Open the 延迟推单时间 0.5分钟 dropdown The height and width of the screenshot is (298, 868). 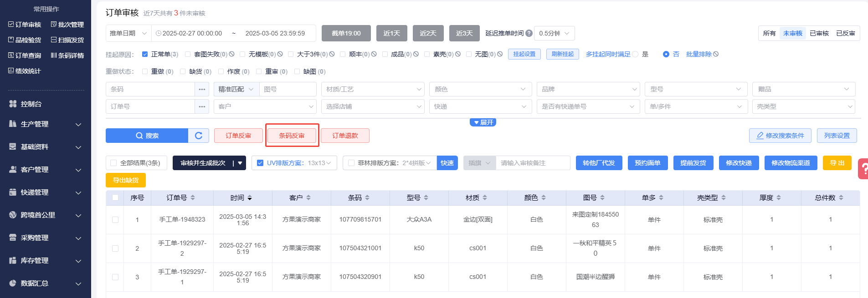[x=554, y=33]
